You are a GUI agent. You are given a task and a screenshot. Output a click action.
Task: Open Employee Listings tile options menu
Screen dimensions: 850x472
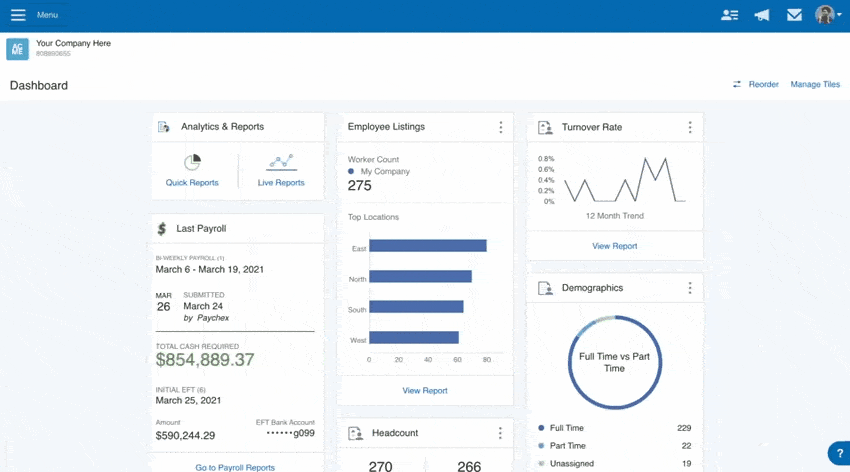501,127
